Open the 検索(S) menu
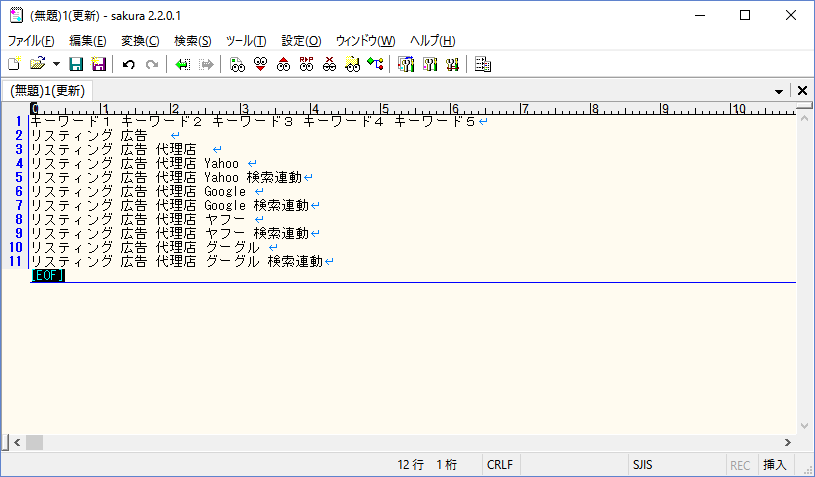The width and height of the screenshot is (815, 477). click(193, 41)
